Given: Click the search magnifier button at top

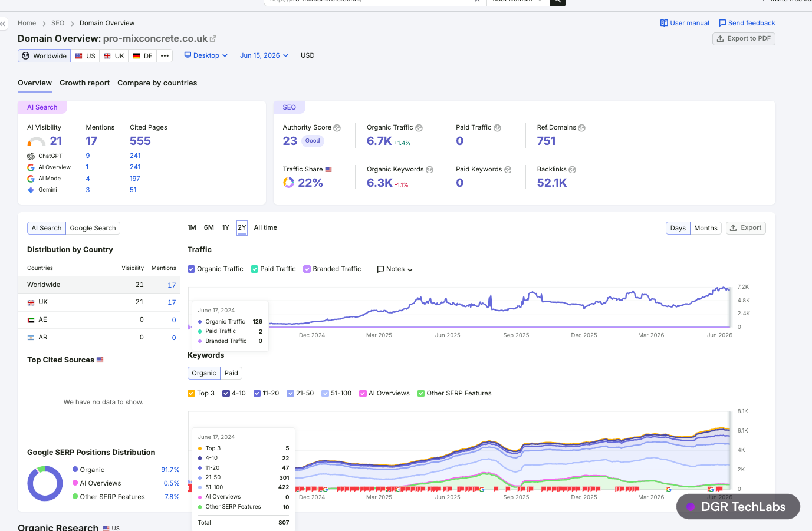Looking at the screenshot, I should coord(557,2).
